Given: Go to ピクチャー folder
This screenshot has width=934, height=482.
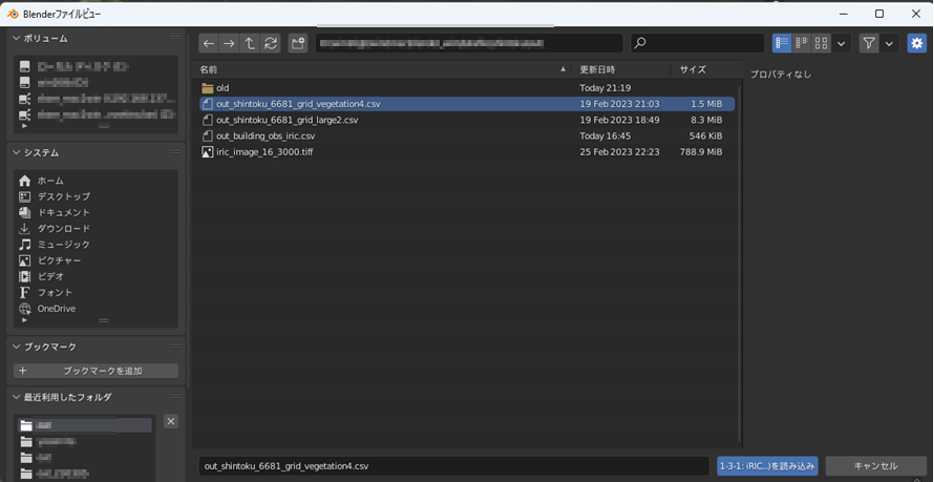Looking at the screenshot, I should pyautogui.click(x=95, y=261).
